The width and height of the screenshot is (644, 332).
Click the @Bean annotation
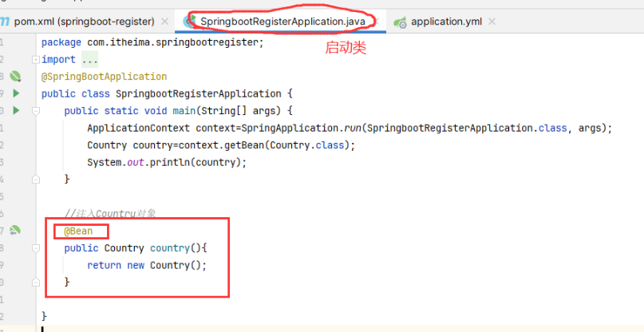click(78, 231)
